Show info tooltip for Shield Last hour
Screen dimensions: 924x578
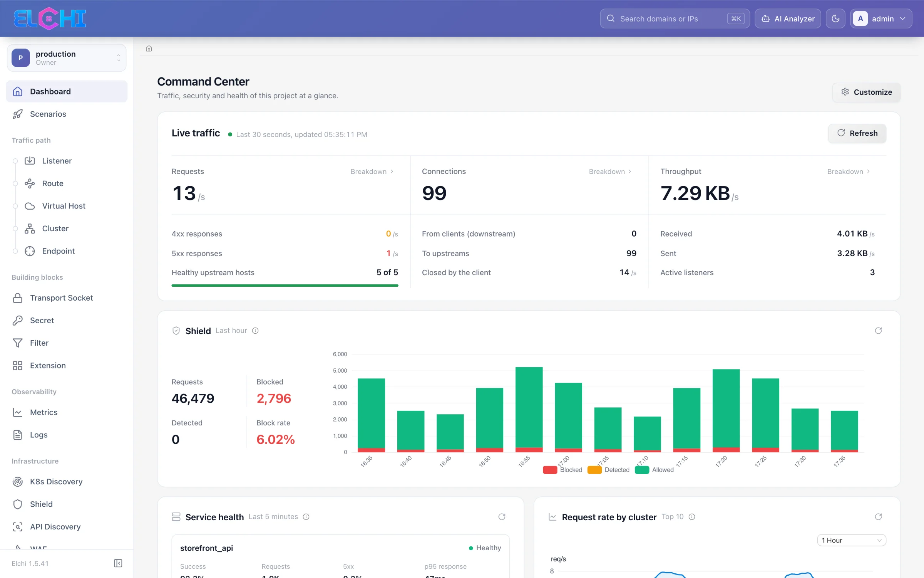[x=255, y=331]
